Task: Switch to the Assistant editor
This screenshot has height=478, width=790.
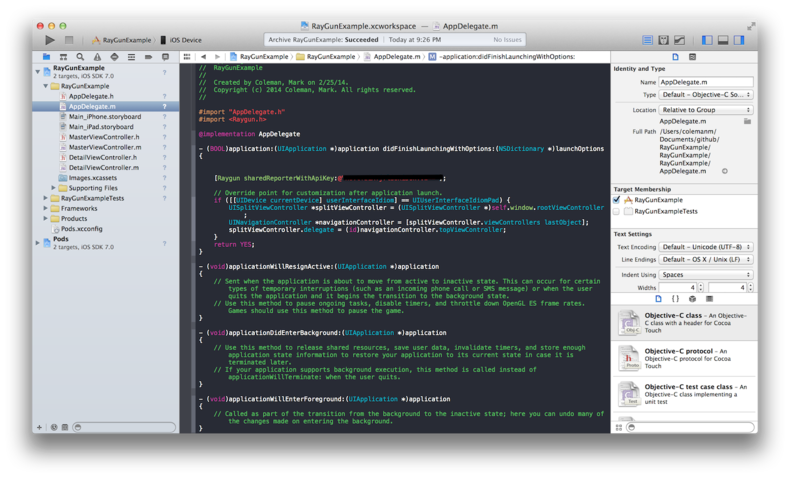Action: (664, 40)
